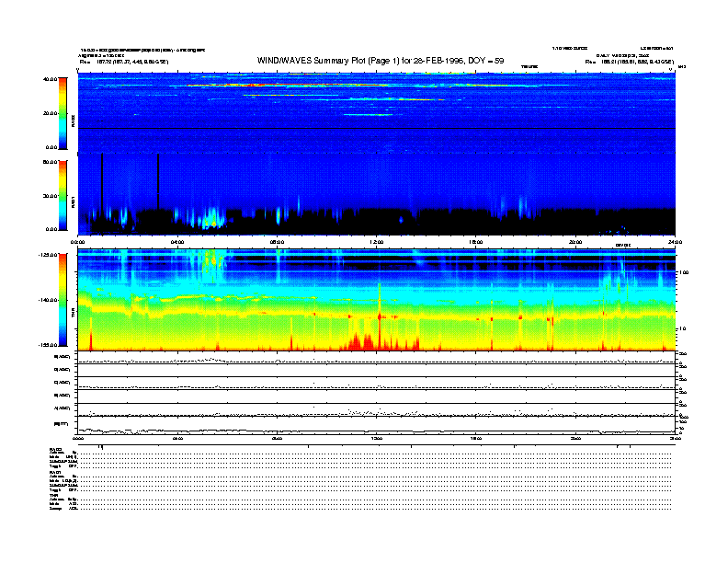Click the -125.00 label on TNR scale
This screenshot has width=728, height=563.
[48, 255]
